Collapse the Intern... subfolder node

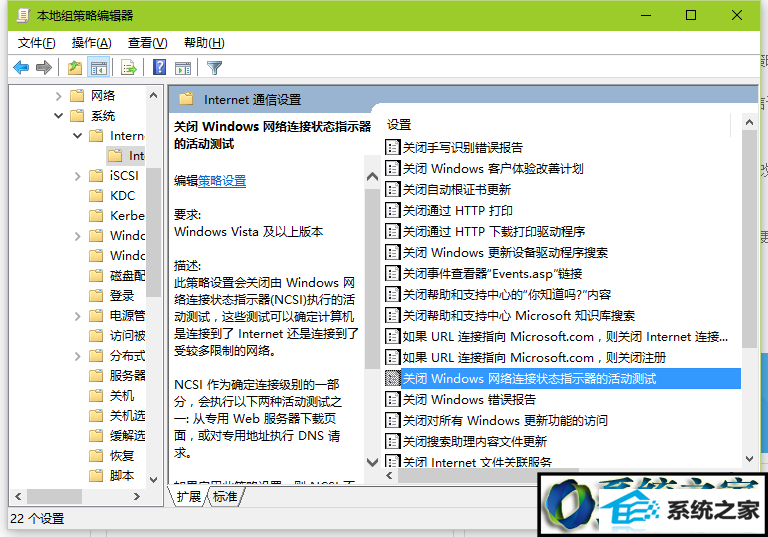point(77,136)
